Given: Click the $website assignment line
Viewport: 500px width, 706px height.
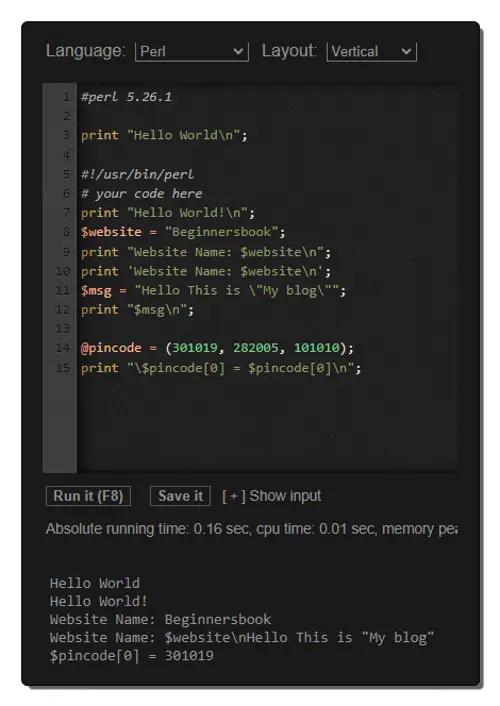Looking at the screenshot, I should point(183,232).
